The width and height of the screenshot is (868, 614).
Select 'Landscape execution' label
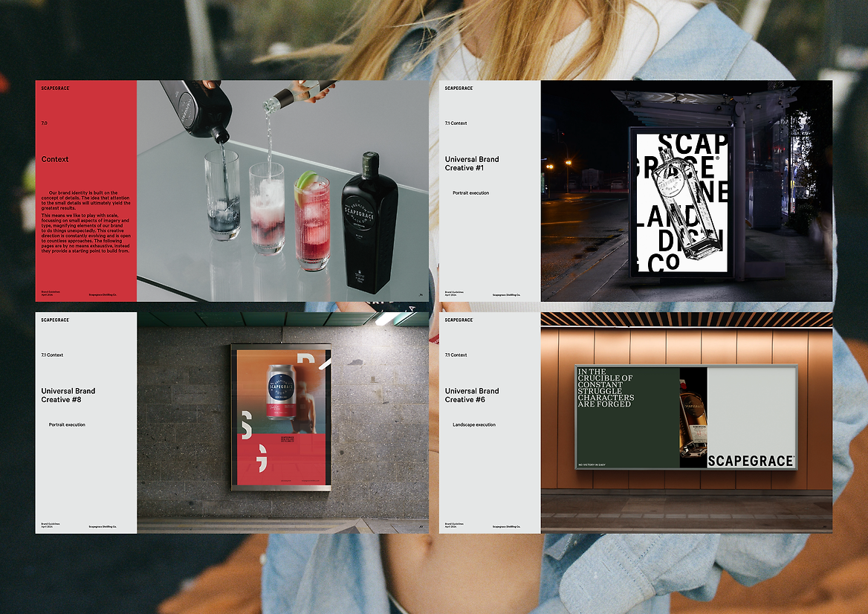pos(474,425)
